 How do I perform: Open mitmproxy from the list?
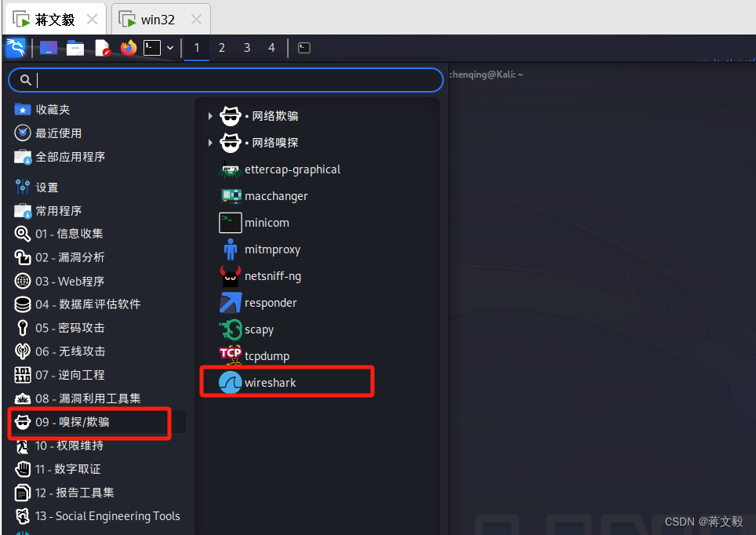[x=260, y=249]
